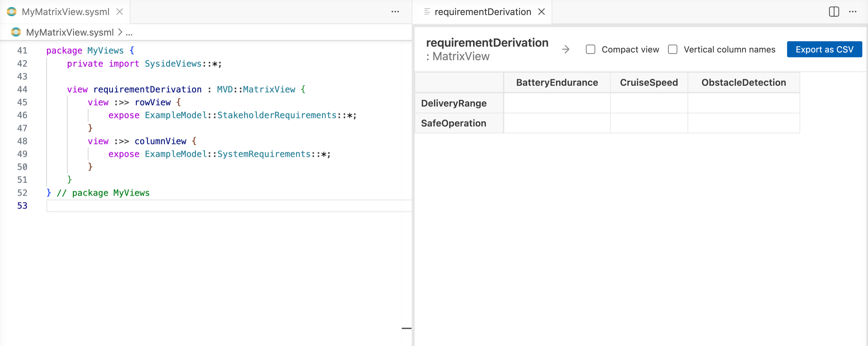Select MyMatrixView.sysml in the breadcrumb
This screenshot has width=868, height=346.
click(x=70, y=32)
